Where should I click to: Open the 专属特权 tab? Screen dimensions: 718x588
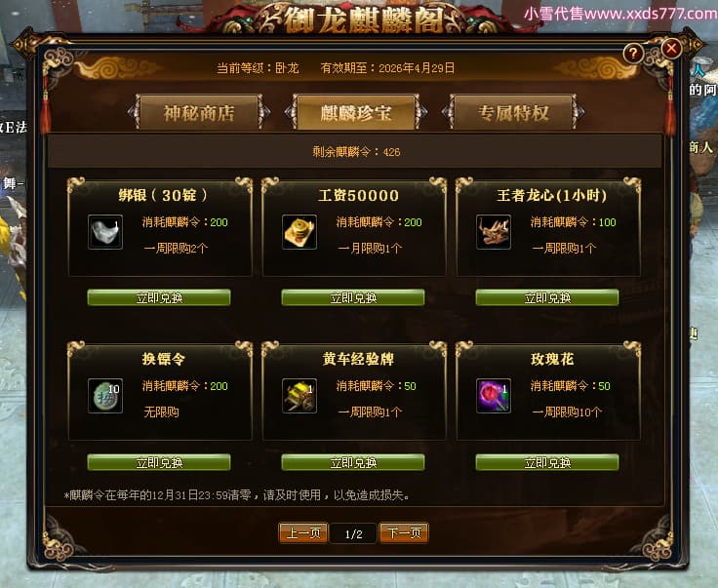513,112
